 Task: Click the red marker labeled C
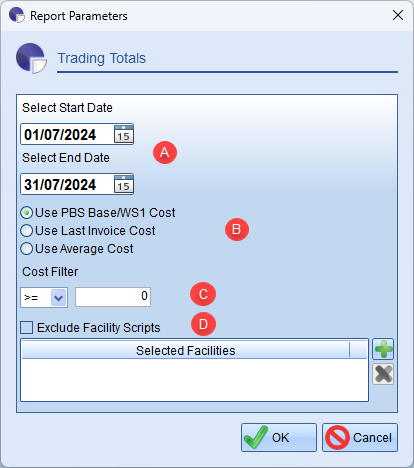tap(203, 294)
